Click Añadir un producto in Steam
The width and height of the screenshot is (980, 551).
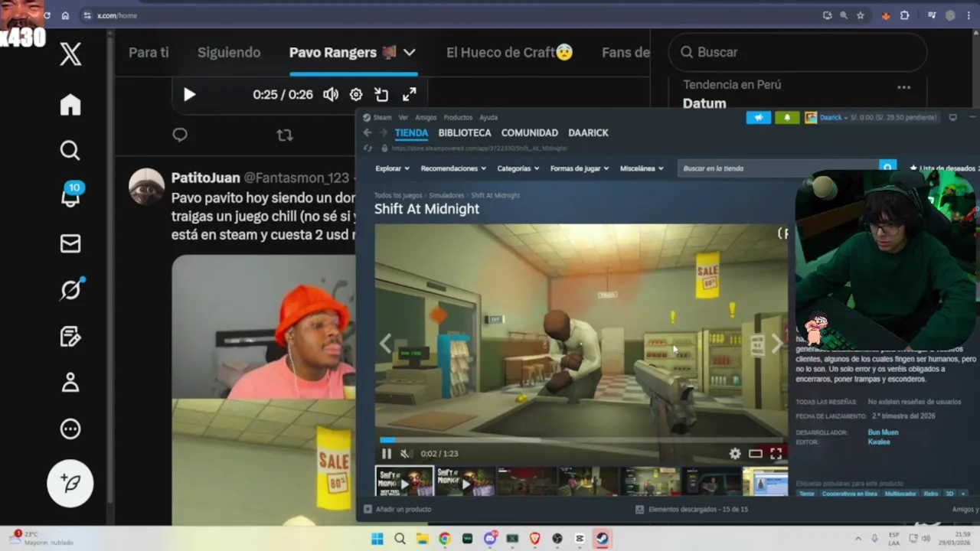[397, 509]
